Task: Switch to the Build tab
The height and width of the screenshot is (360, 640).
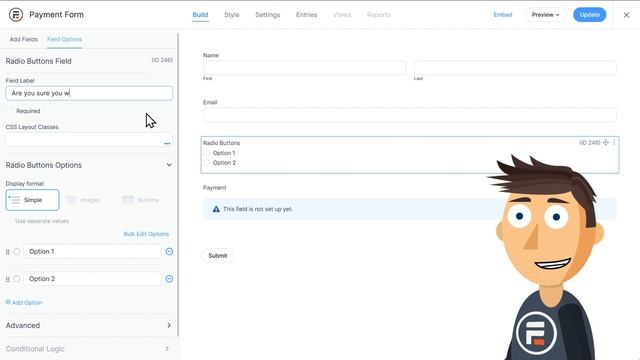Action: pyautogui.click(x=200, y=15)
